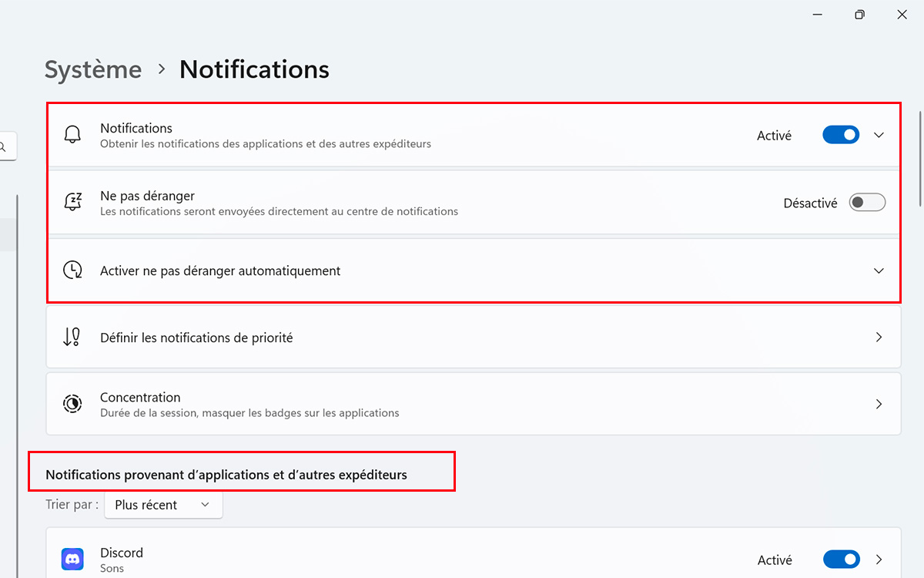Click 'Durée de la session' description text
The height and width of the screenshot is (578, 924).
point(249,413)
